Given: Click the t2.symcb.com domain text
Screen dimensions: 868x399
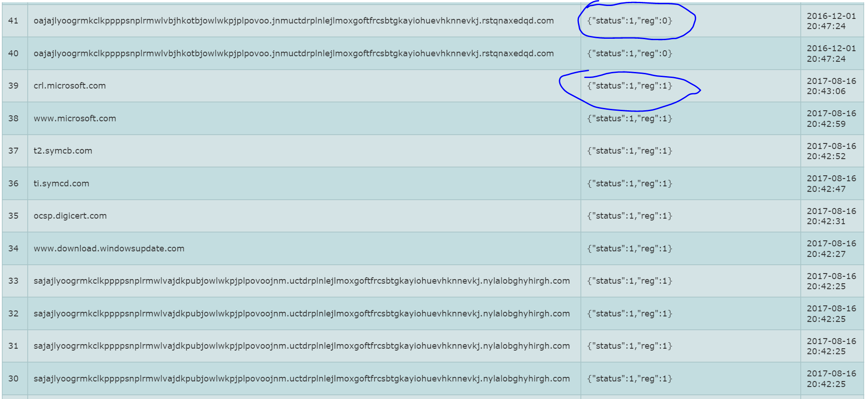Looking at the screenshot, I should (63, 151).
